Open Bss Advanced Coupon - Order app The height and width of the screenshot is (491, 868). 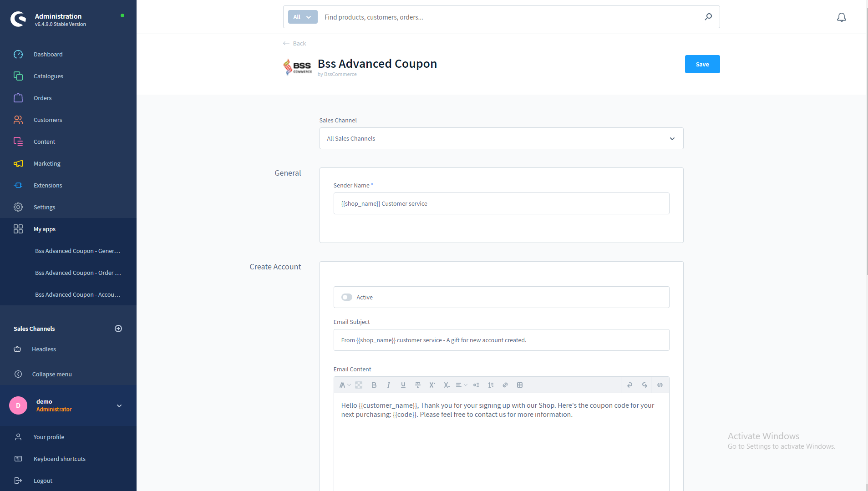click(78, 273)
